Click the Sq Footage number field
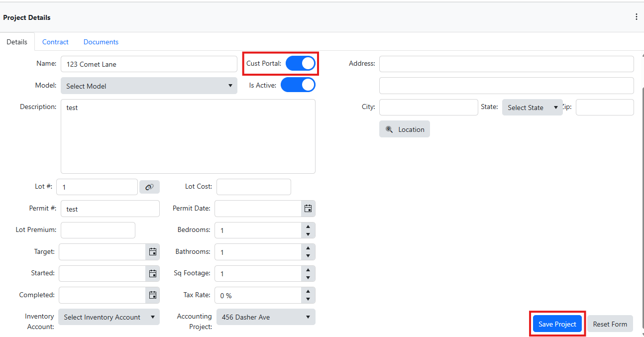Screen dimensions: 644x337 pos(258,273)
